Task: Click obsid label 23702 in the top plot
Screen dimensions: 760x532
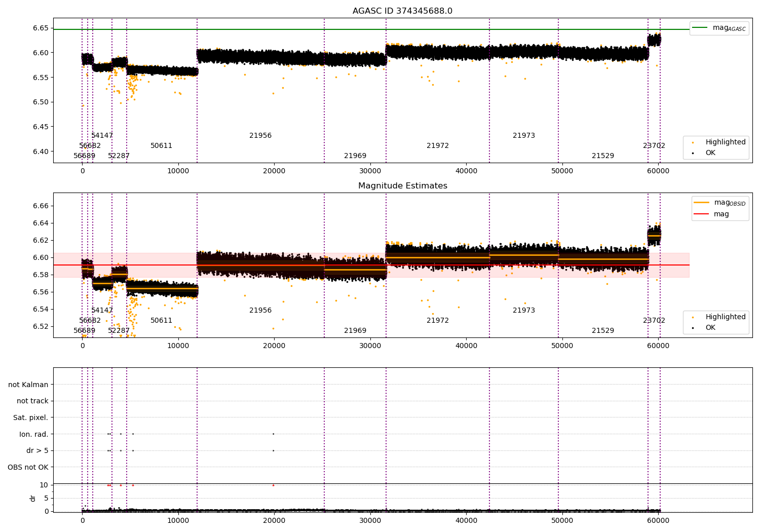Action: [x=654, y=146]
